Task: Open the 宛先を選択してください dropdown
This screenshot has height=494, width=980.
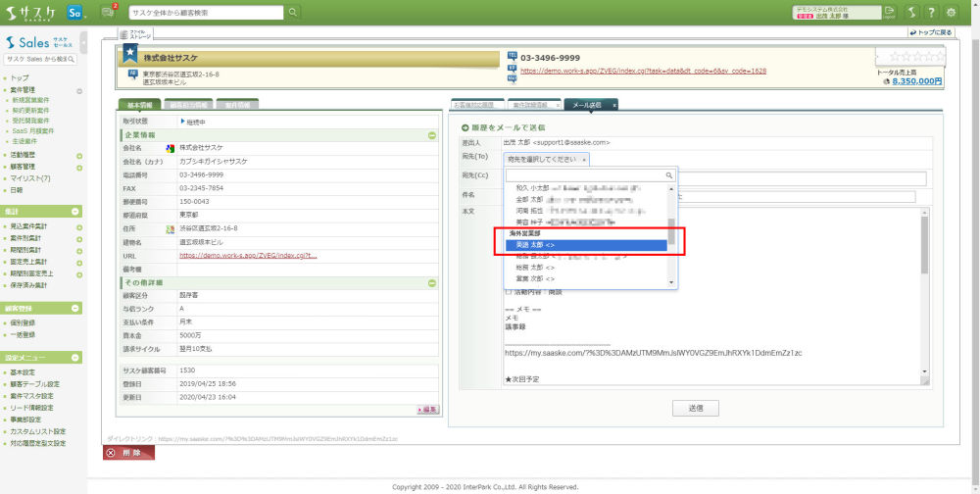Action: 547,159
